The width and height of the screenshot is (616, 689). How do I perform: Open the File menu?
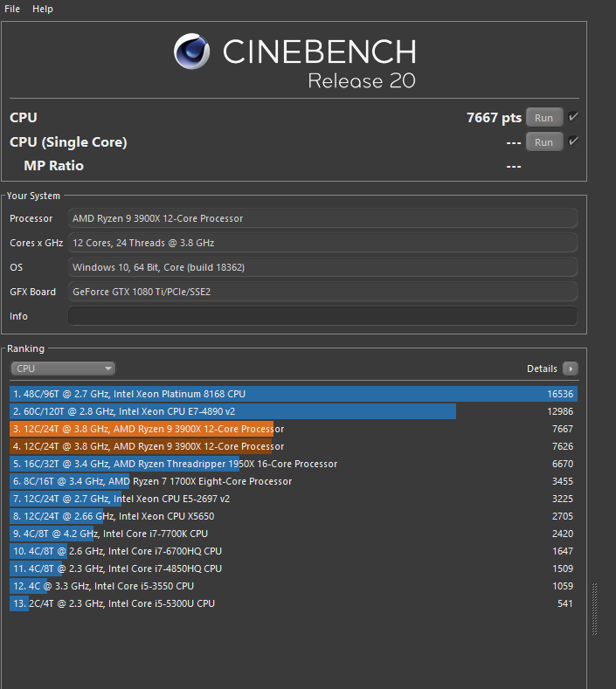tap(12, 9)
